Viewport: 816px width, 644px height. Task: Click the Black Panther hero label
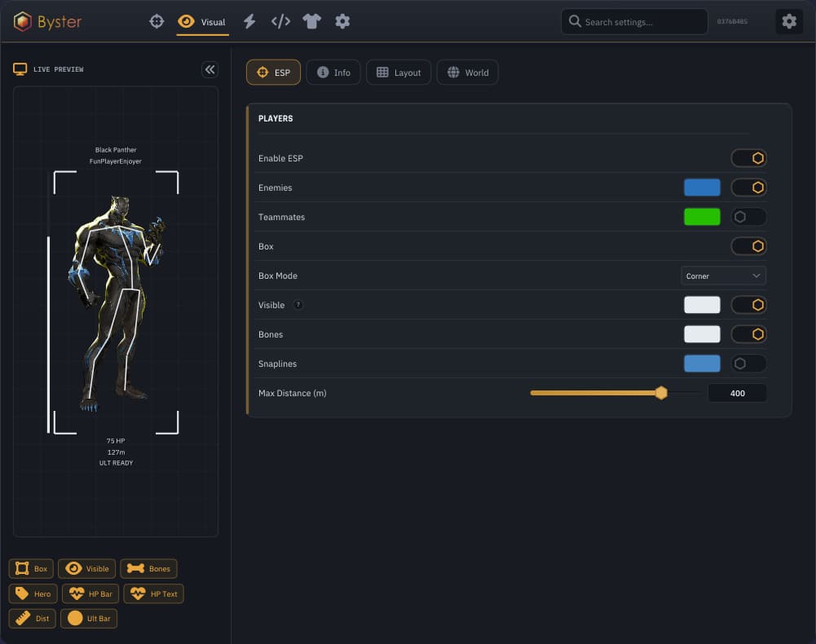[116, 150]
